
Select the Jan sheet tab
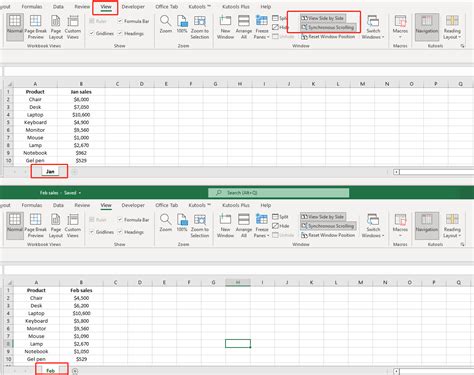pyautogui.click(x=50, y=171)
